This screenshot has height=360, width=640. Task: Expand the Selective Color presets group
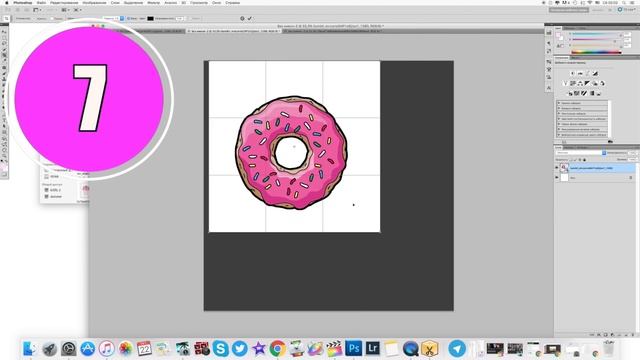coord(559,135)
